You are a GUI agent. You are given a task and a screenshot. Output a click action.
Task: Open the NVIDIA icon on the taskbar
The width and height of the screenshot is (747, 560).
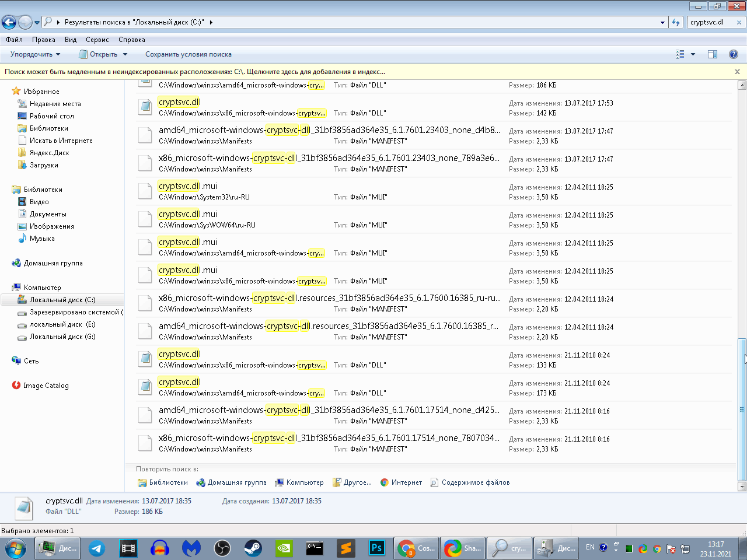coord(284,548)
